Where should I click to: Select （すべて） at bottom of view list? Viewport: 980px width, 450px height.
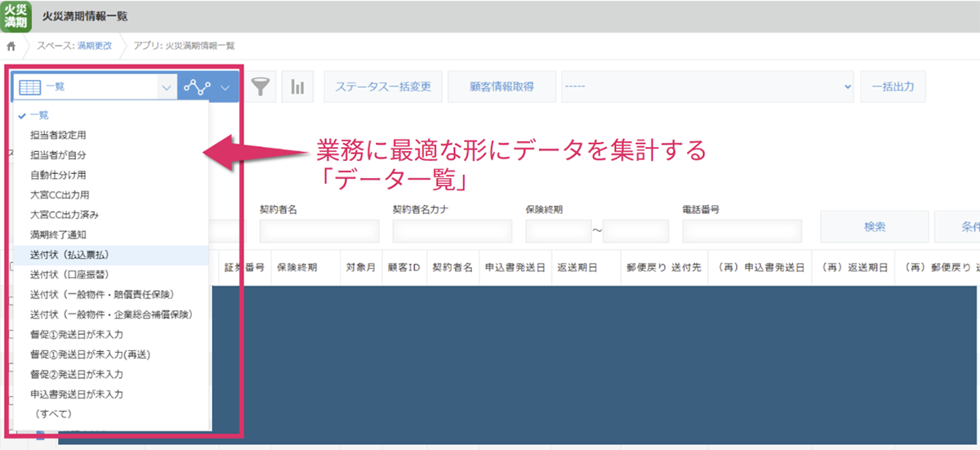pyautogui.click(x=52, y=414)
